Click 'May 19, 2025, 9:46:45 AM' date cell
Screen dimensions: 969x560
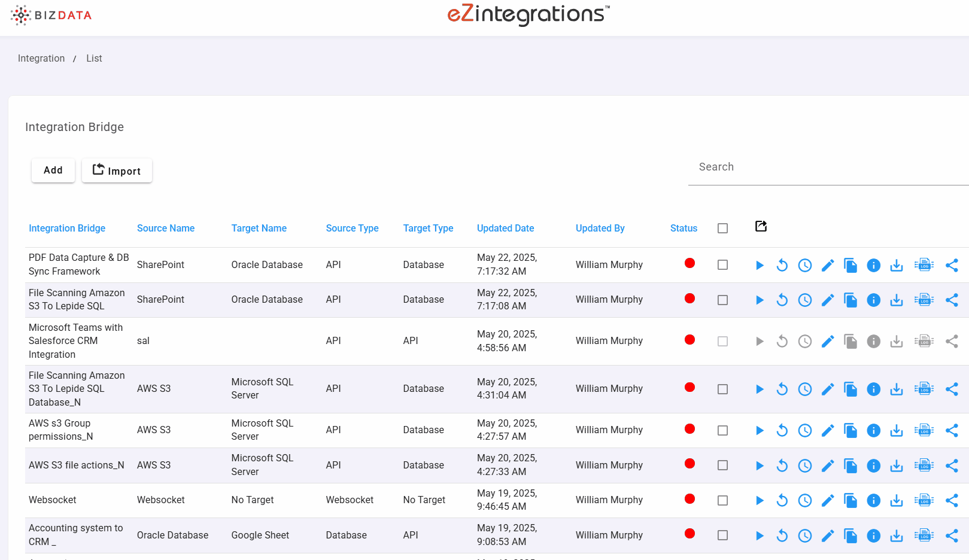(507, 500)
